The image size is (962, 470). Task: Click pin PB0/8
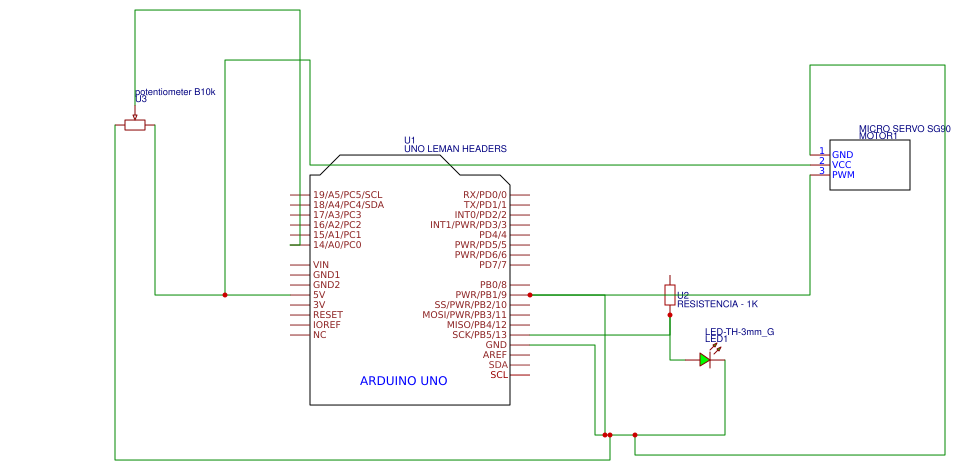[493, 285]
